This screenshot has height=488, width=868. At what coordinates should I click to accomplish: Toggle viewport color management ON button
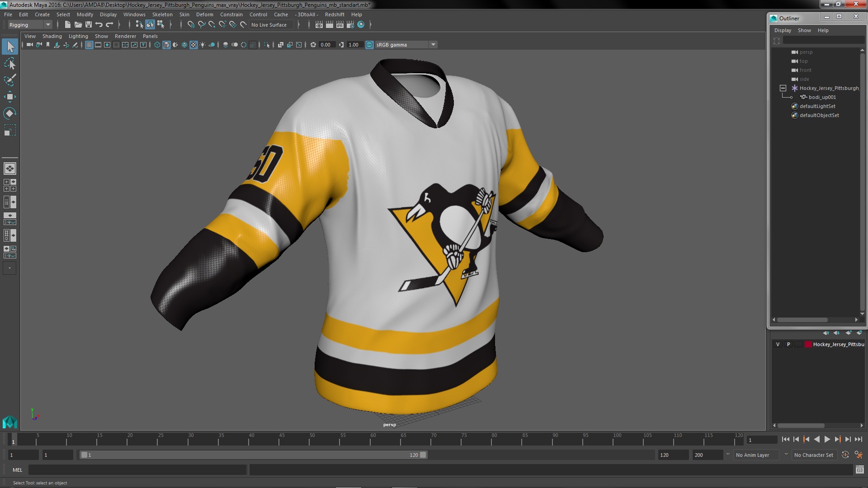[369, 45]
